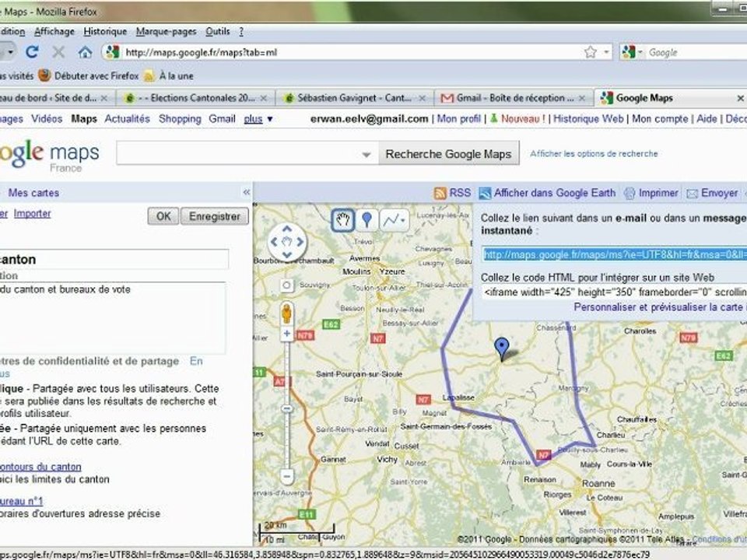Open the À la une bookmark
Screen dimensions: 747x560
pos(169,75)
